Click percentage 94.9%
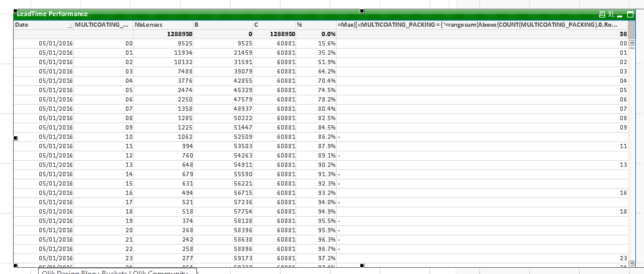Image resolution: width=644 pixels, height=274 pixels. pyautogui.click(x=327, y=212)
